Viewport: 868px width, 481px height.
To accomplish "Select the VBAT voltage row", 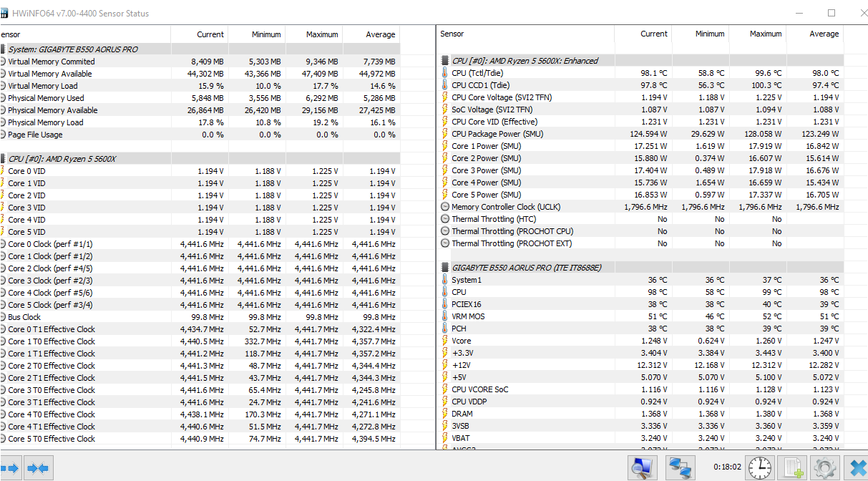I will click(x=640, y=438).
